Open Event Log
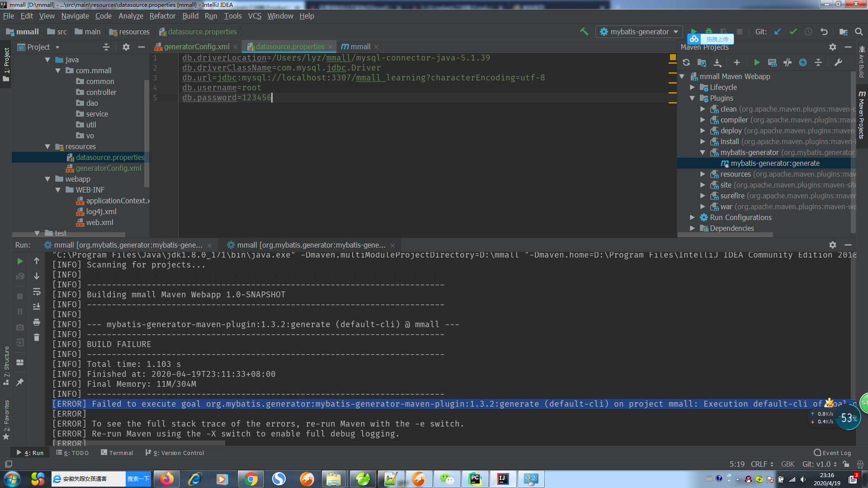Viewport: 868px width, 488px height. tap(832, 453)
